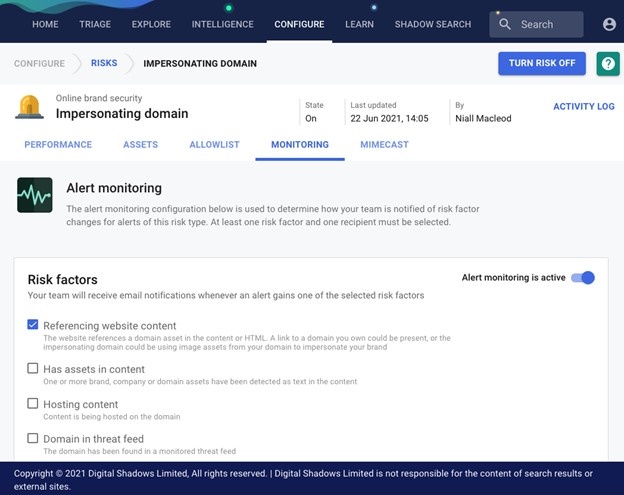Click the 'Hosting content' label
Viewport: 624px width, 495px height.
[x=80, y=404]
